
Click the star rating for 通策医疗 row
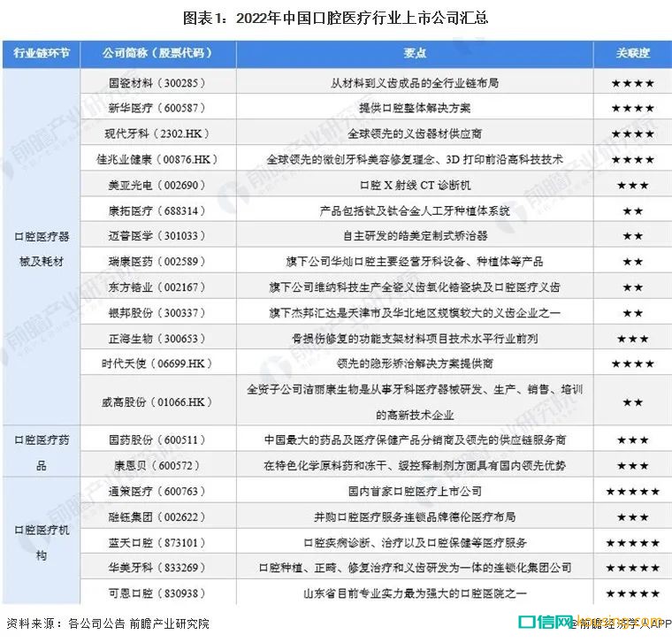632,491
